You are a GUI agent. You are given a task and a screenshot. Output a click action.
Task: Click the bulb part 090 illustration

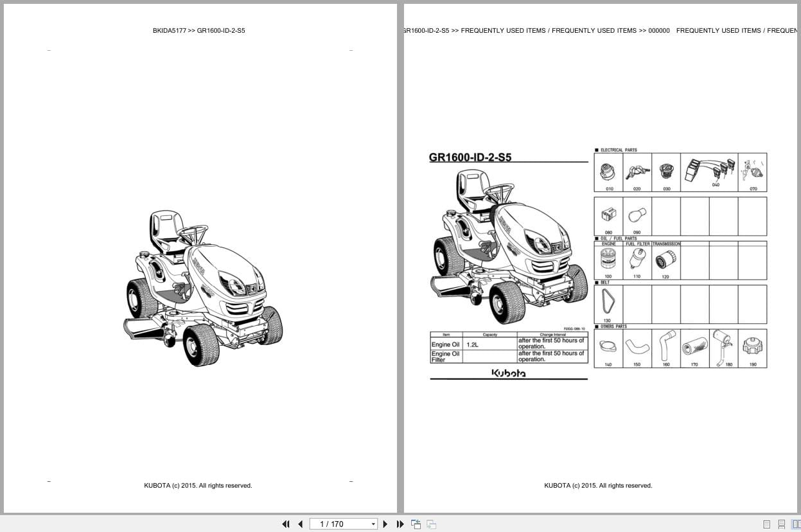coord(637,216)
